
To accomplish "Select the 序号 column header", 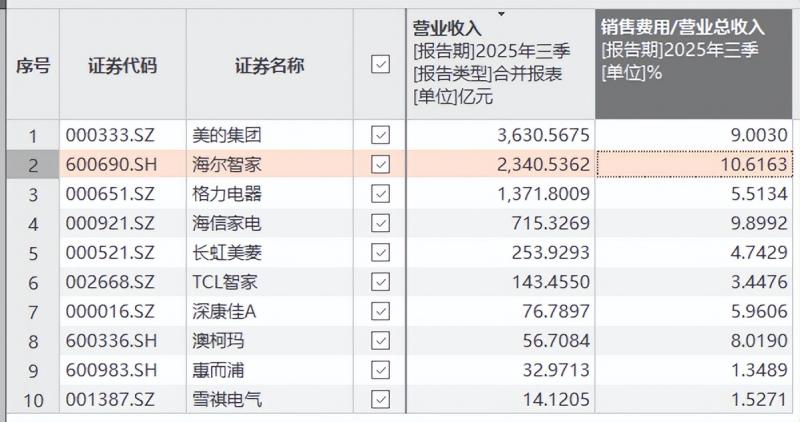I will click(x=32, y=66).
